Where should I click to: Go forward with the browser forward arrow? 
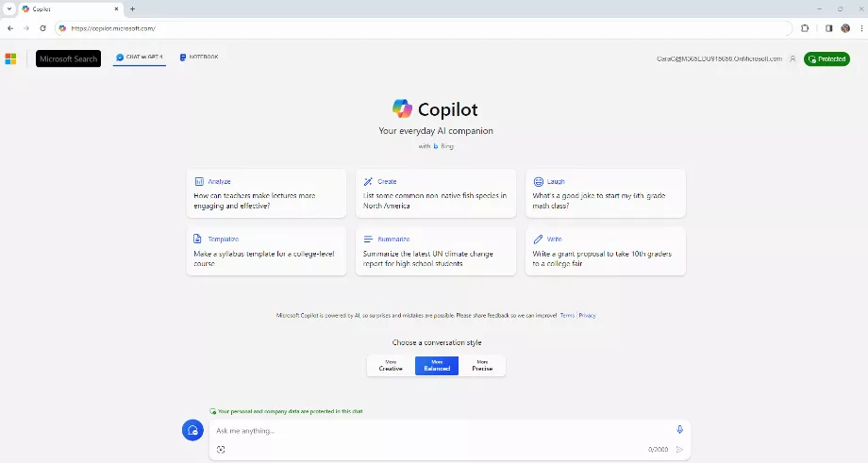point(26,28)
